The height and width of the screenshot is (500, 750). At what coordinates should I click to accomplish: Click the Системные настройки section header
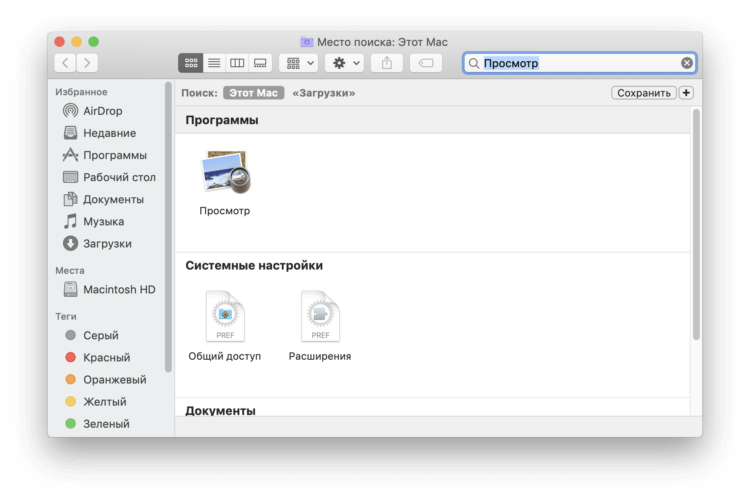point(254,266)
